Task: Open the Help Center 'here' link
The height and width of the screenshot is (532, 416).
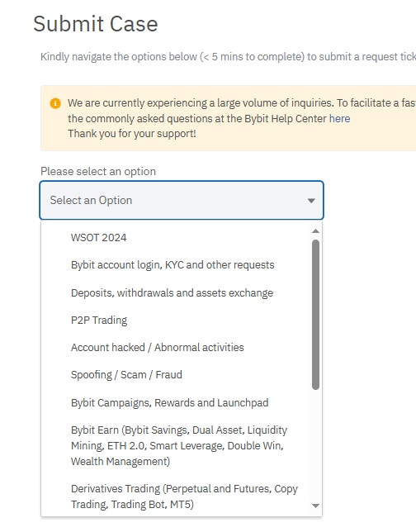Action: point(340,119)
